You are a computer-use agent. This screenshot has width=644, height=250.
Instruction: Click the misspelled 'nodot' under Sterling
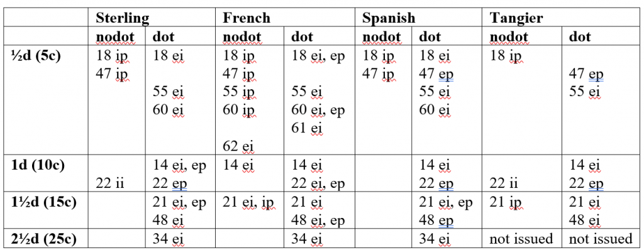tap(116, 37)
